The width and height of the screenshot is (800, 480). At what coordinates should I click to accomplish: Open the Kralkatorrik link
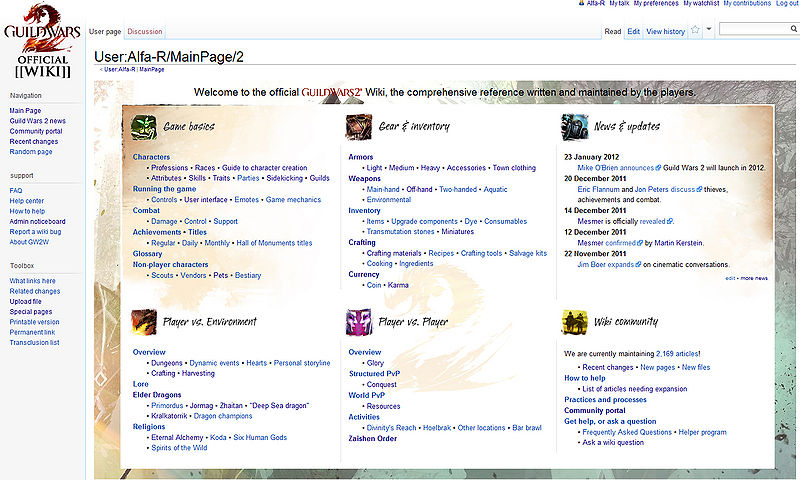pos(169,416)
